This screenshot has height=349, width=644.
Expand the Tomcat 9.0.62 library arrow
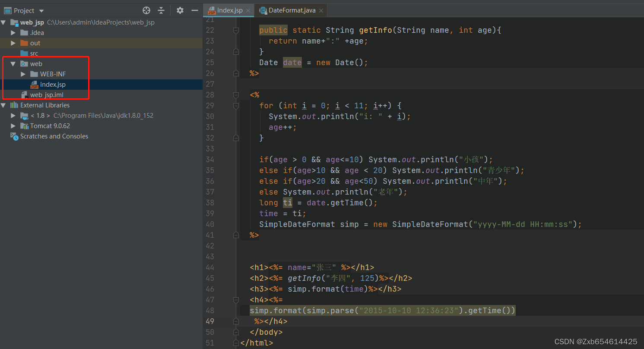tap(13, 126)
